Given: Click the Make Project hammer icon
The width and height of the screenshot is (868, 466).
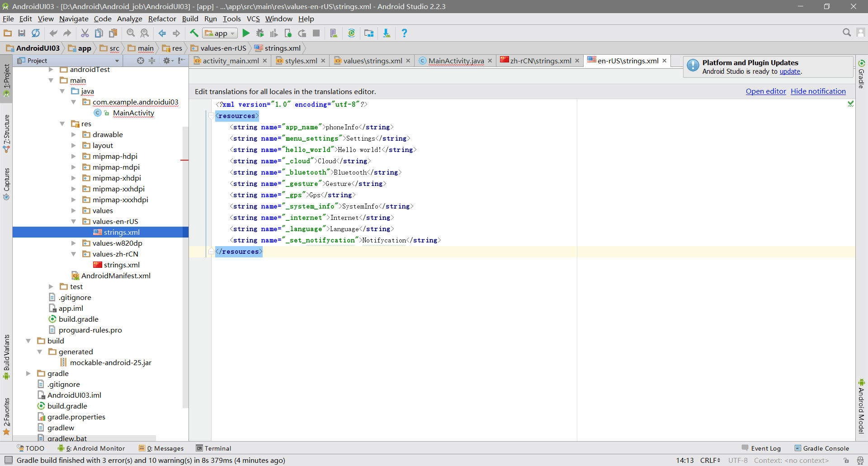Looking at the screenshot, I should tap(194, 33).
